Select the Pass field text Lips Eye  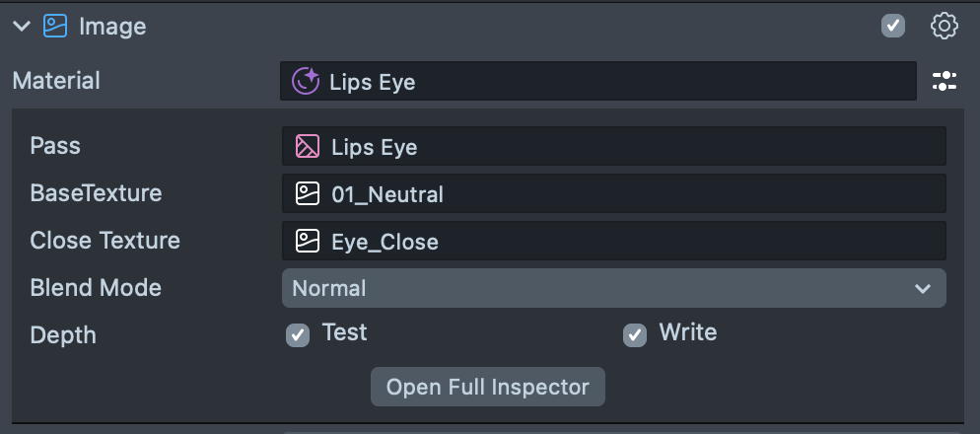375,148
